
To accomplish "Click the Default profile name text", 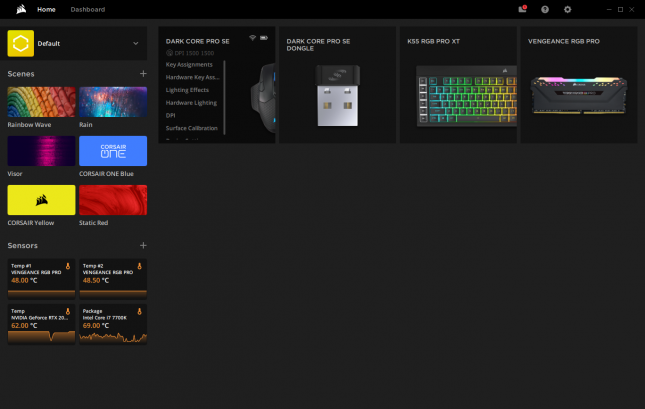I will (x=49, y=43).
